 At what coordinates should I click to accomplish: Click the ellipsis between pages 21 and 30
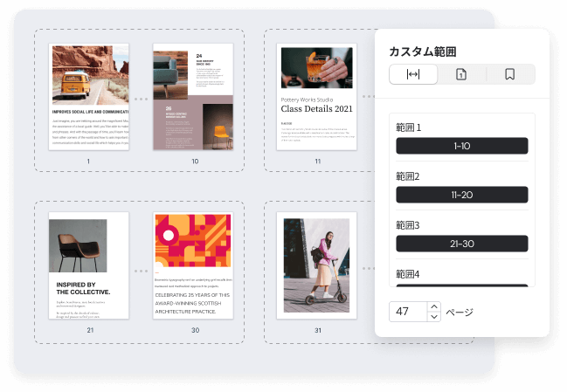[141, 271]
